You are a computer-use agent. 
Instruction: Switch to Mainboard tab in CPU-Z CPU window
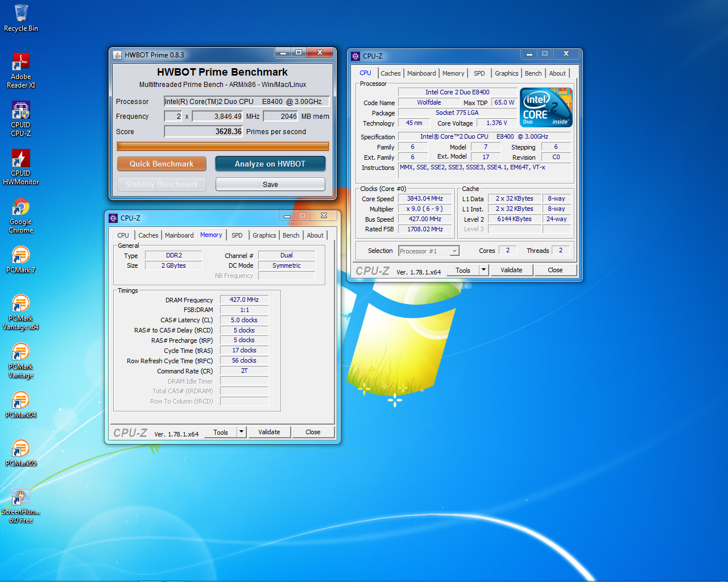click(421, 73)
